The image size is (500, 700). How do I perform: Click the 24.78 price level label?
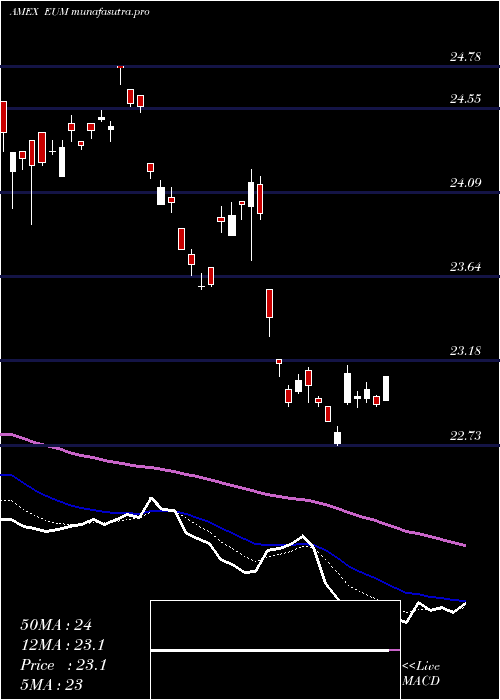tap(466, 57)
